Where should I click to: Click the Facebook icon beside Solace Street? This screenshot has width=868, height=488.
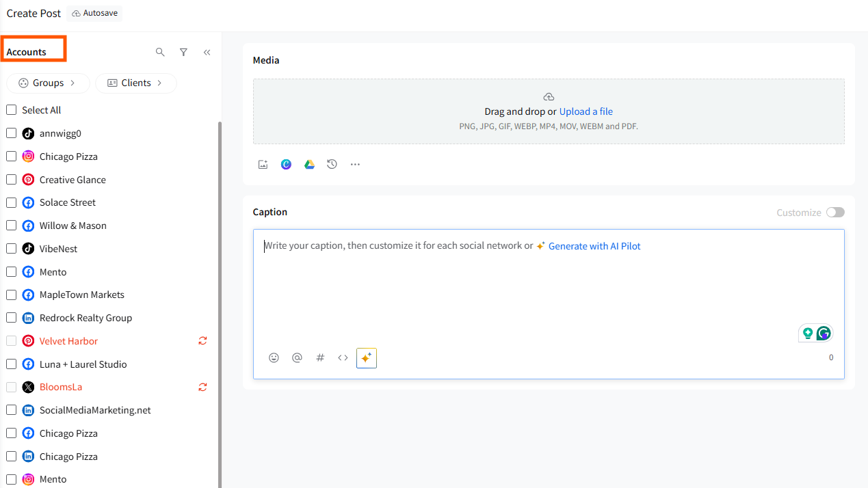pos(28,202)
